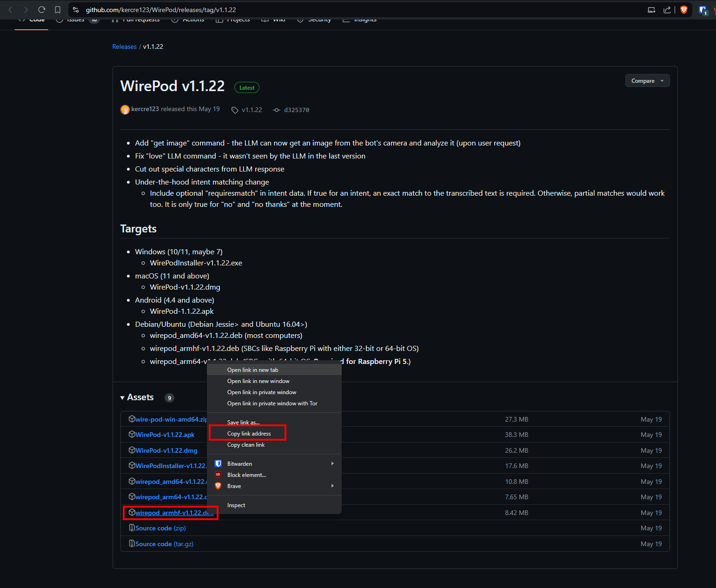The height and width of the screenshot is (588, 716).
Task: Click May 19 date in Source code (tar.gz) row
Action: (651, 544)
